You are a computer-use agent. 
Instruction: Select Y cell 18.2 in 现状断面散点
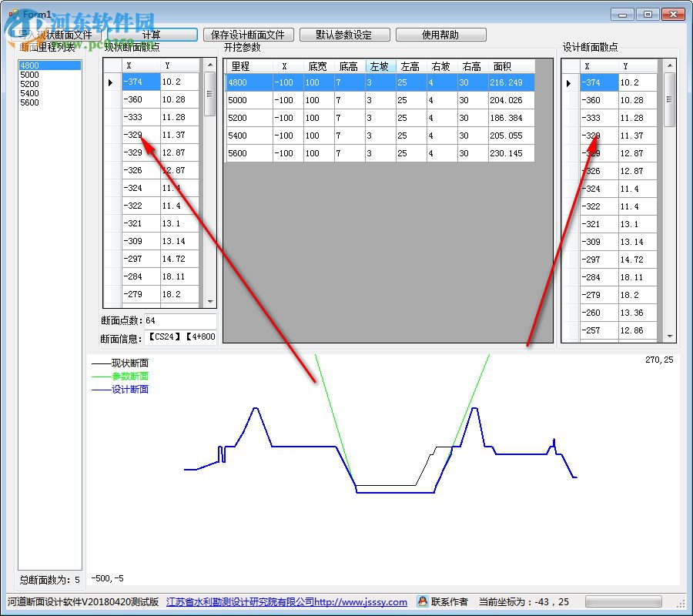click(x=179, y=294)
